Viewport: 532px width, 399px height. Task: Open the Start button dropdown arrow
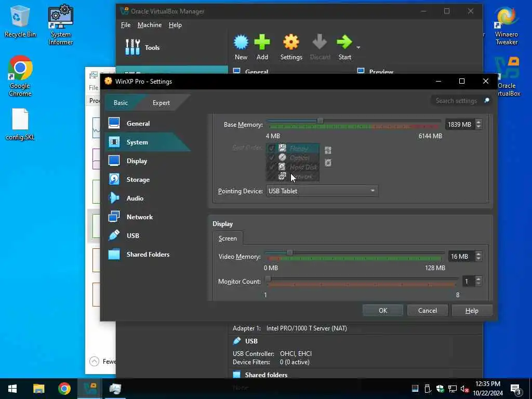point(358,47)
